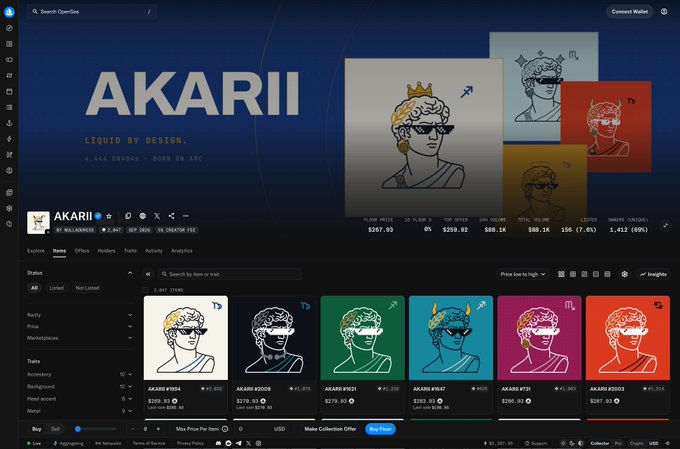Image resolution: width=680 pixels, height=449 pixels.
Task: Select the Not Listed status filter
Action: click(x=87, y=288)
